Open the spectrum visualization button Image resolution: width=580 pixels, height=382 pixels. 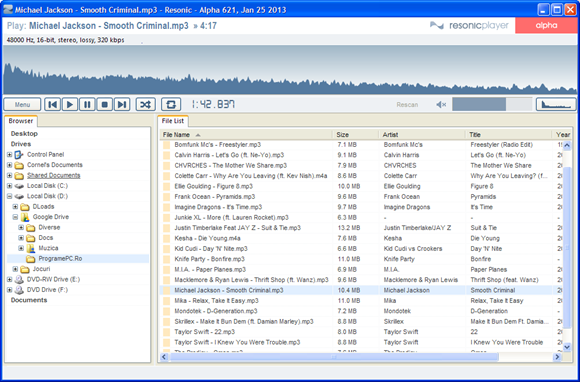[x=556, y=105]
